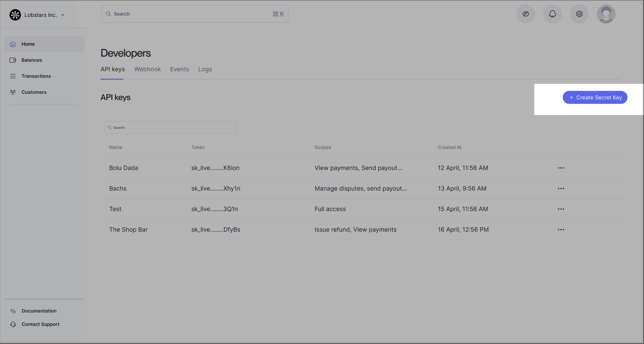644x344 pixels.
Task: Switch to the Events tab
Action: point(179,69)
